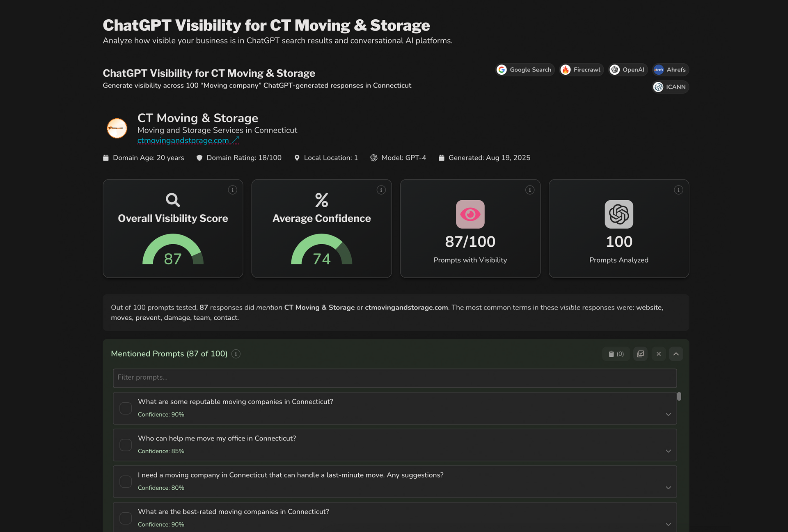Check the 'best-rated moving companies' prompt checkbox
Viewport: 788px width, 532px height.
pos(126,518)
